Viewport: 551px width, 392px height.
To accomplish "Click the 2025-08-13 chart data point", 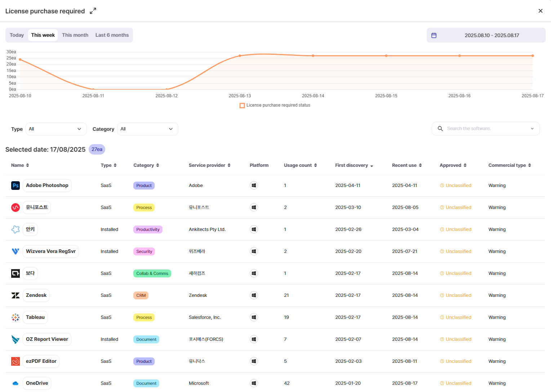I will (x=240, y=56).
